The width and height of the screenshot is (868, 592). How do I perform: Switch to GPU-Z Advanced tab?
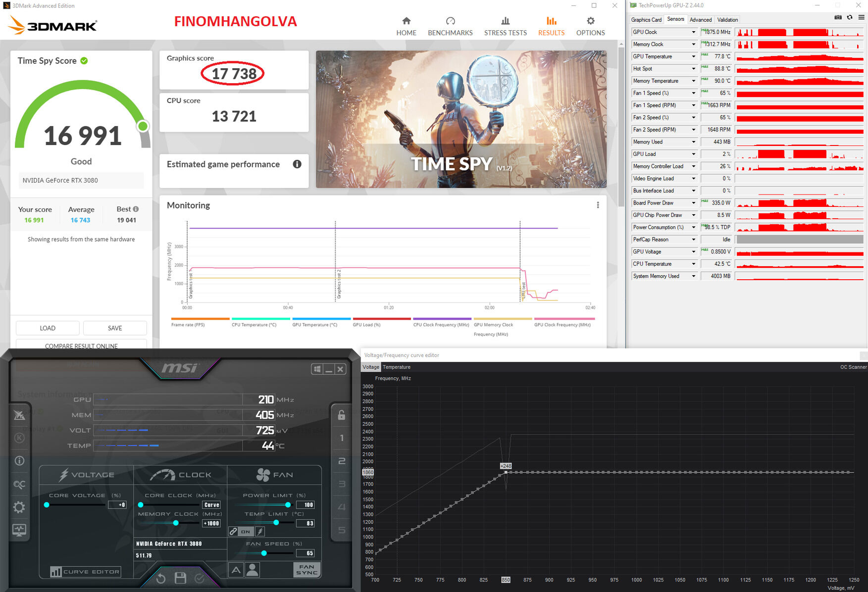tap(701, 20)
